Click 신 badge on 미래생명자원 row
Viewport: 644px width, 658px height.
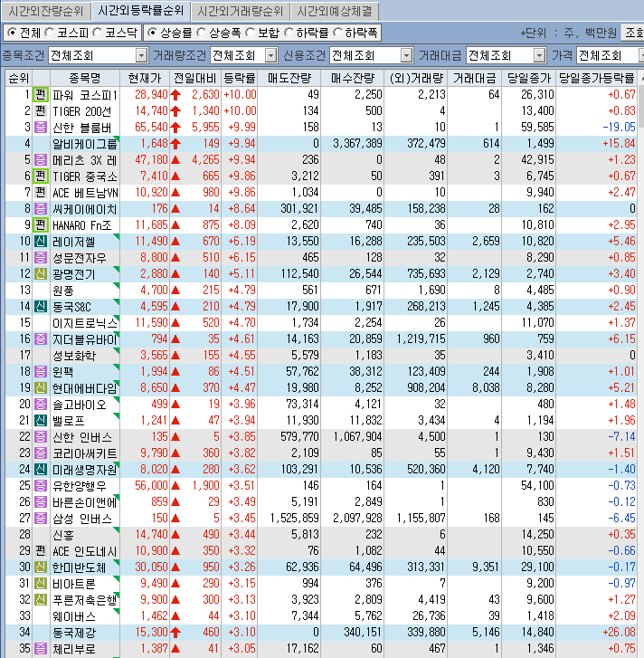pos(40,469)
